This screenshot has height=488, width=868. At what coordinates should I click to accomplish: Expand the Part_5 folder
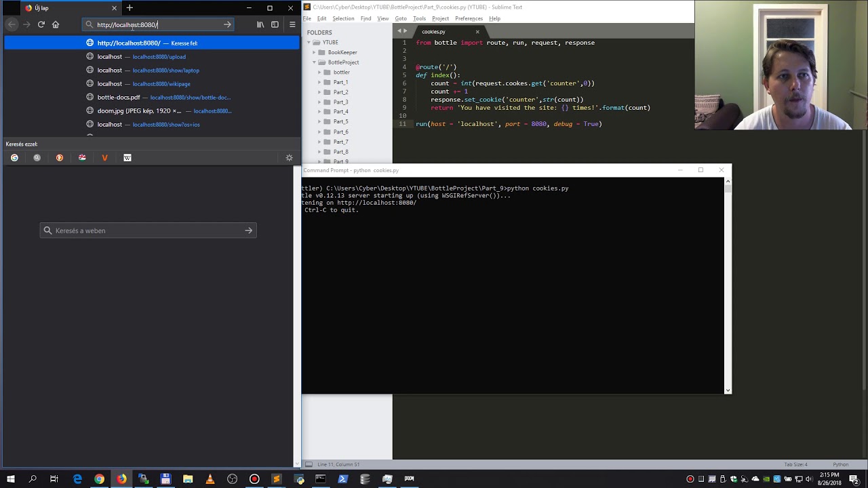(319, 122)
